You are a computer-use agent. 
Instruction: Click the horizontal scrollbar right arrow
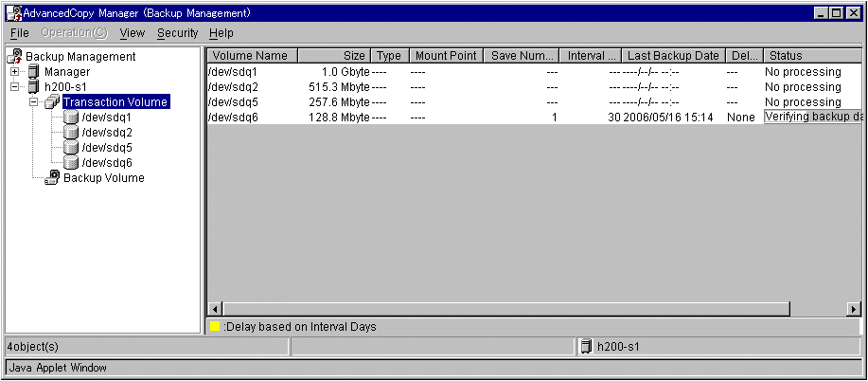coord(854,309)
